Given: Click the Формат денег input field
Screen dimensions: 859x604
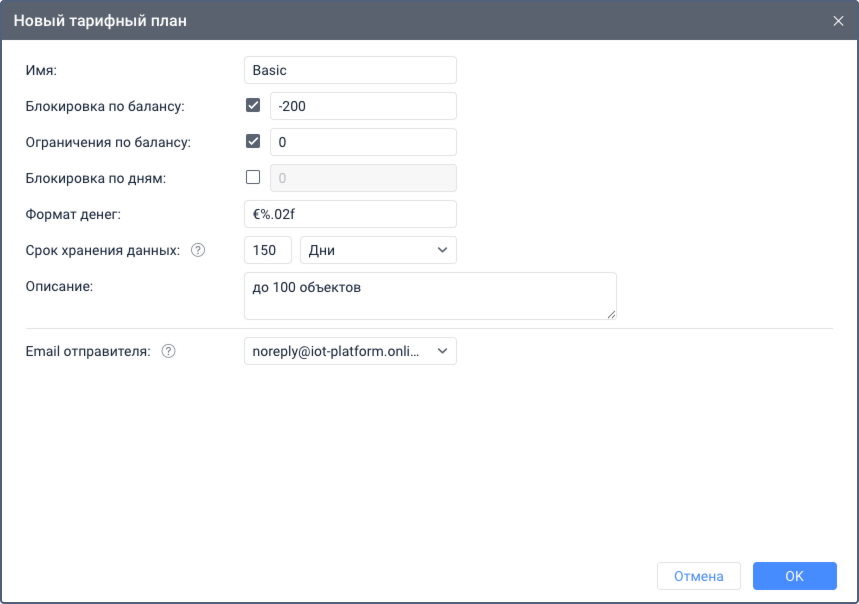Looking at the screenshot, I should (x=350, y=214).
